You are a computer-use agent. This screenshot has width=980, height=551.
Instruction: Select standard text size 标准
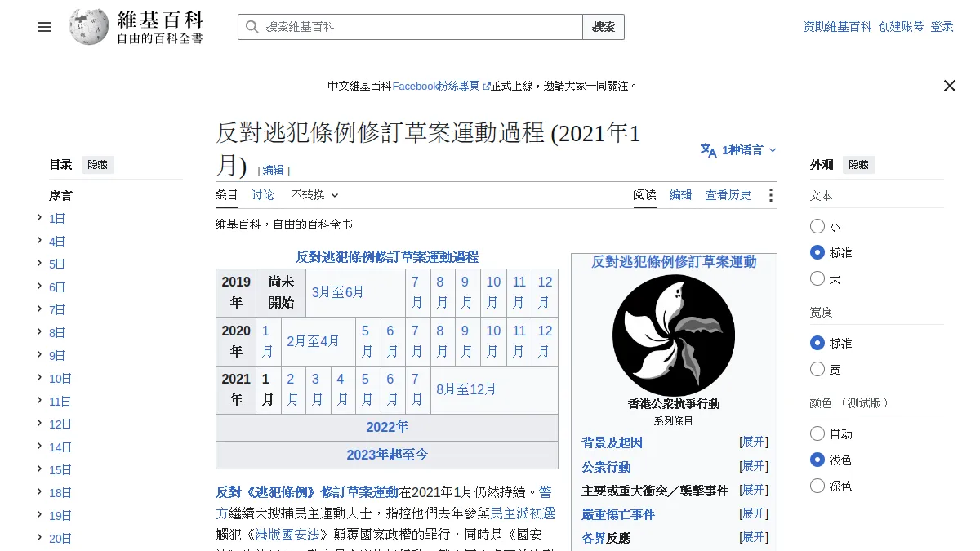pos(817,252)
